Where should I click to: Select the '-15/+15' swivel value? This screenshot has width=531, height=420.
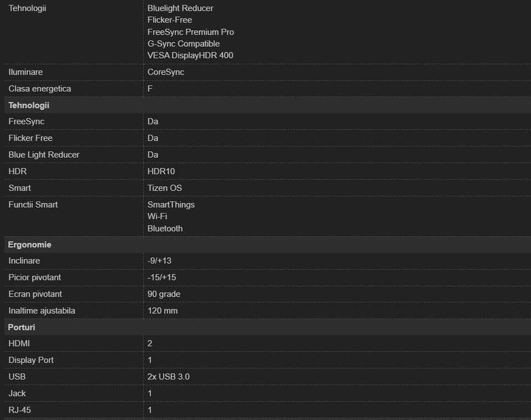coord(162,278)
